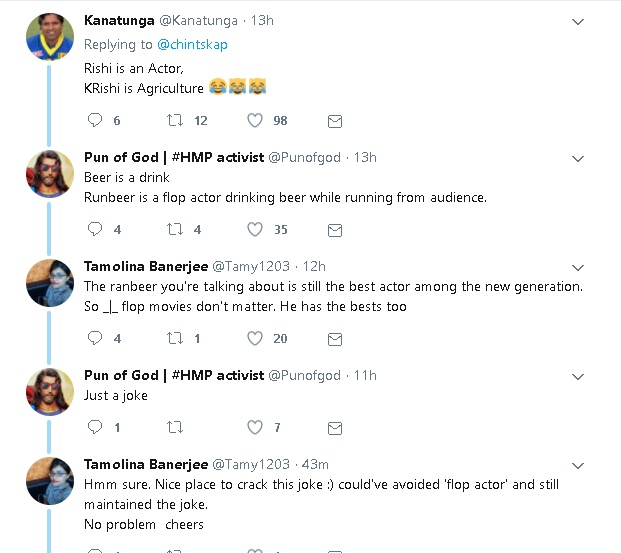Click Pun of God avatar on 13h tweet
This screenshot has width=621, height=553.
pos(47,173)
